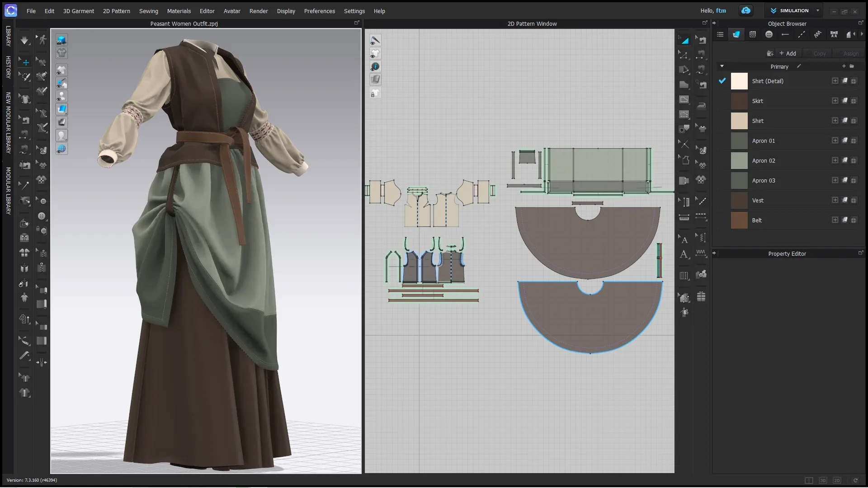Select the Avatar menu
868x488 pixels.
pos(232,11)
